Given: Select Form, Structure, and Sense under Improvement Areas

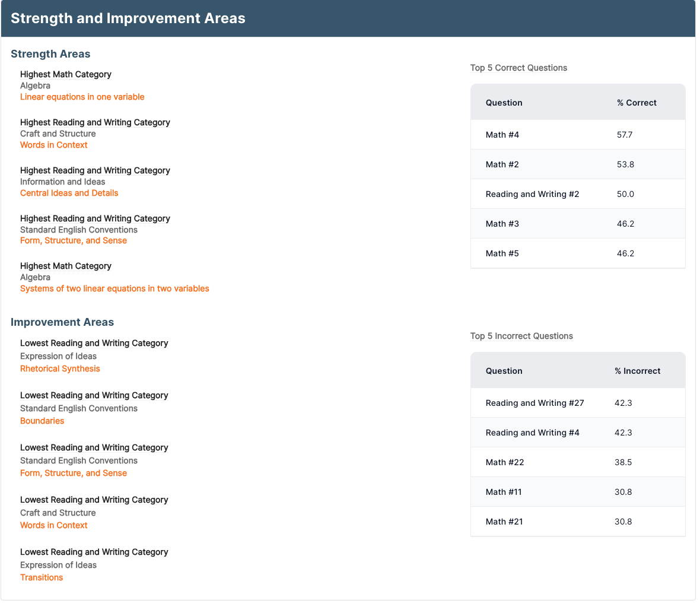Looking at the screenshot, I should tap(73, 473).
